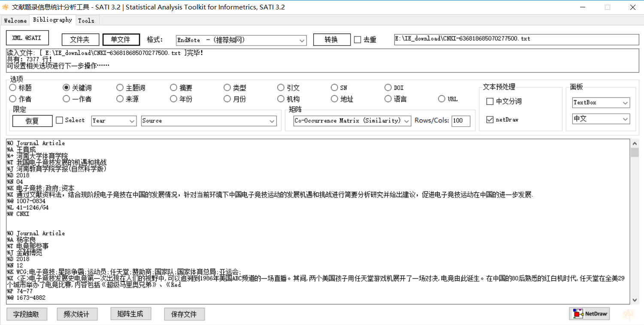Click the 恢复 button
This screenshot has width=644, height=325.
pos(33,121)
